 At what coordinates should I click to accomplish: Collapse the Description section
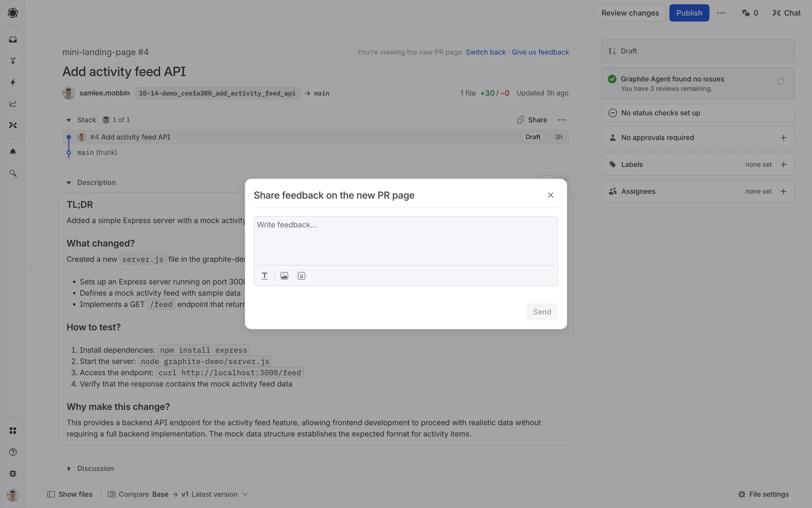[69, 183]
